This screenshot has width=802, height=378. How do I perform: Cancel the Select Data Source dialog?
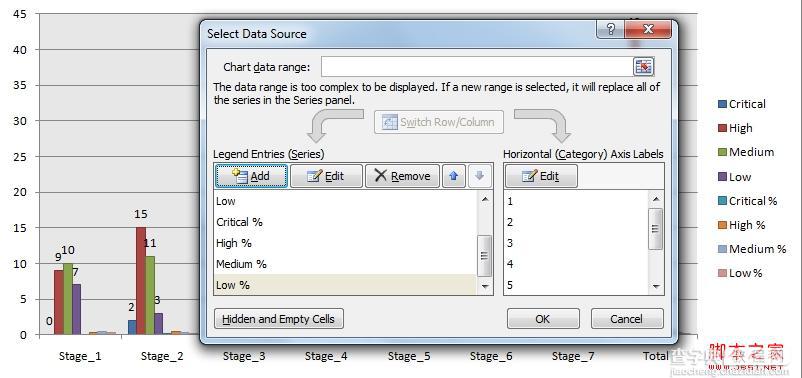tap(627, 319)
